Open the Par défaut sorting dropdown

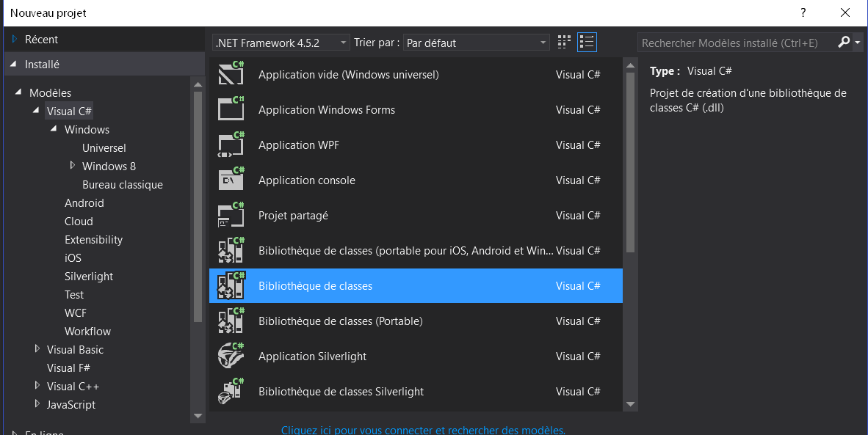542,42
